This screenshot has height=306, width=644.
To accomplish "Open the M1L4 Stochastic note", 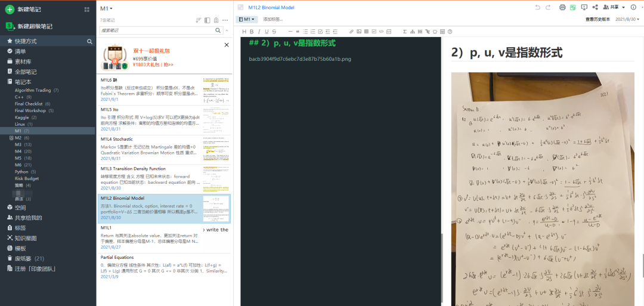I will pyautogui.click(x=165, y=150).
